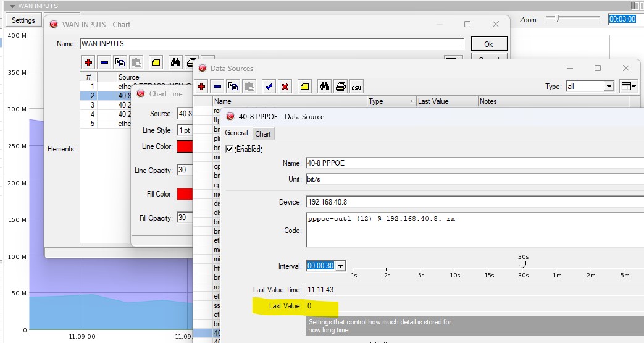This screenshot has height=343, width=644.
Task: Sort by Name column in Data Sources
Action: [x=289, y=101]
